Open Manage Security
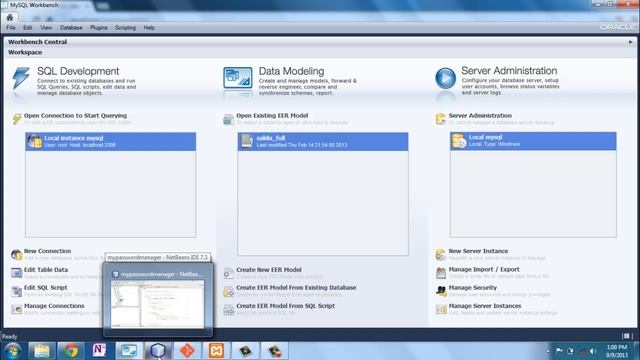This screenshot has height=360, width=640. [x=473, y=288]
